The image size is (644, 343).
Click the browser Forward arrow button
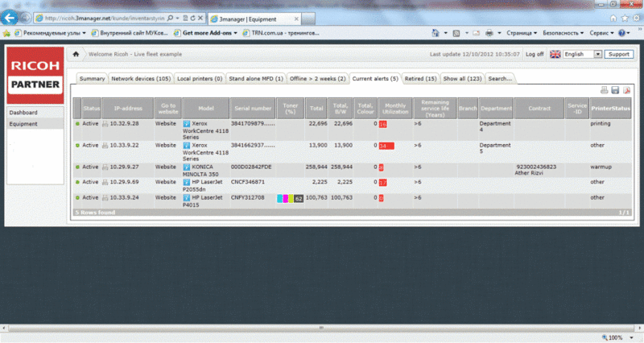tap(26, 18)
